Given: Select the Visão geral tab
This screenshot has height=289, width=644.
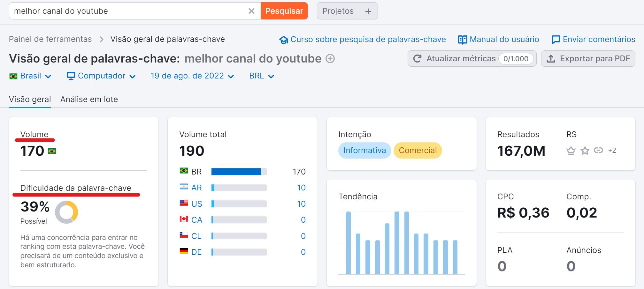Looking at the screenshot, I should click(x=30, y=99).
